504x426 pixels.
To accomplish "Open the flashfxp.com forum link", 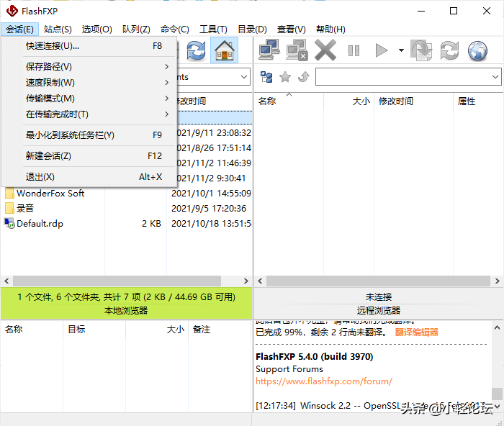I will point(324,381).
